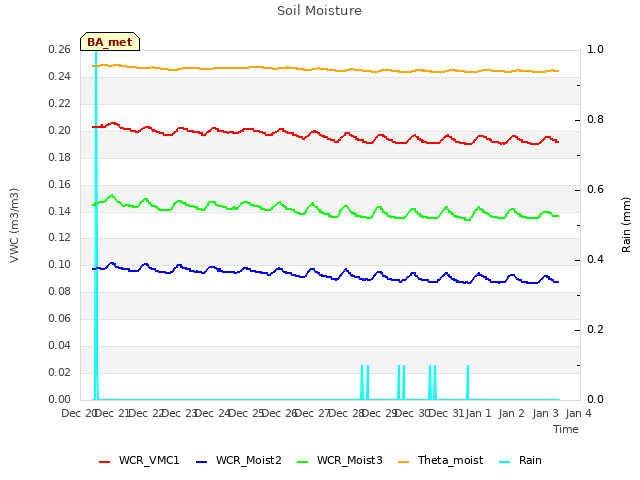Click the 0.2 Rain axis tick label

(595, 329)
